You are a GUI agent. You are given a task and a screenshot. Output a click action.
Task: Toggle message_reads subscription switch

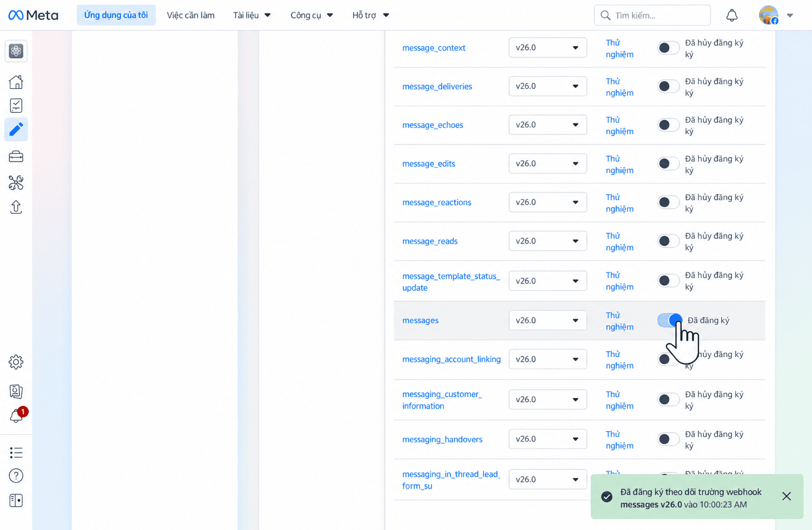point(668,241)
